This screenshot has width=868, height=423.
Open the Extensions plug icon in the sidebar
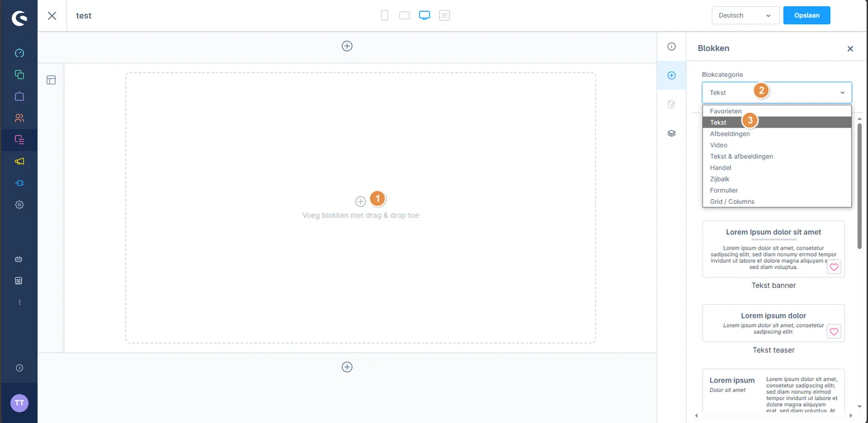(19, 183)
